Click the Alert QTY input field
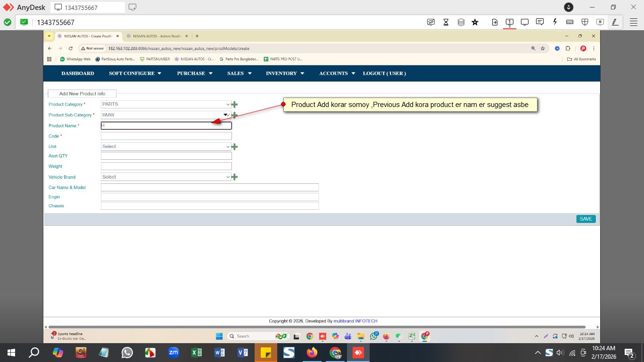 (x=166, y=156)
